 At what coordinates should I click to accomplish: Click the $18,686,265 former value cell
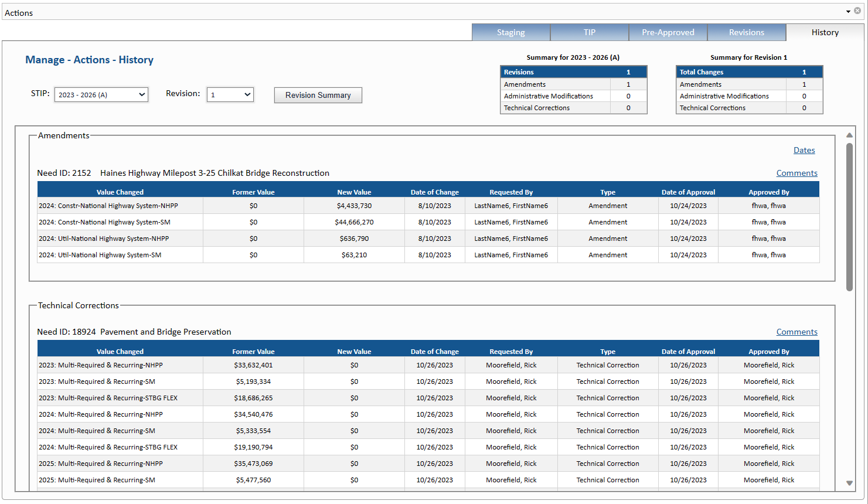click(x=253, y=398)
